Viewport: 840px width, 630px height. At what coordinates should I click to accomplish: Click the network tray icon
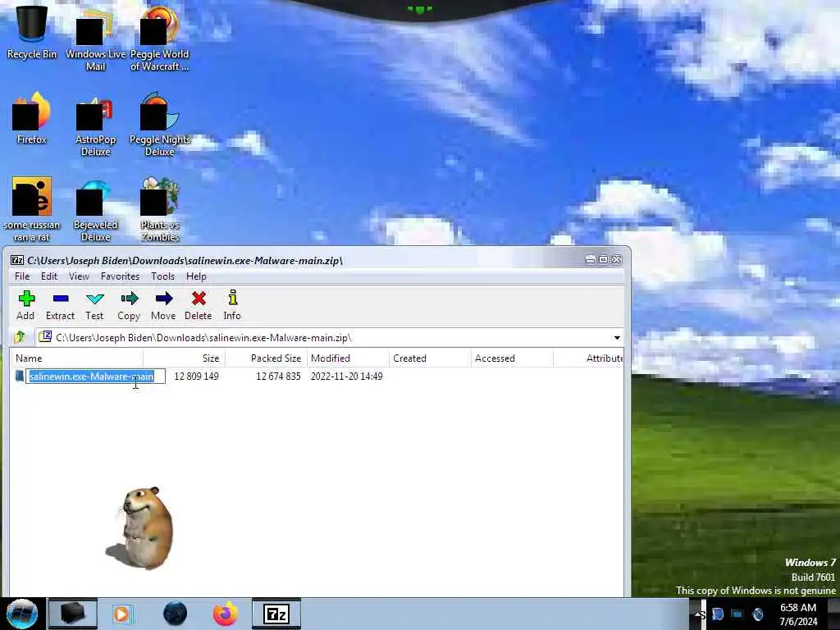737,614
